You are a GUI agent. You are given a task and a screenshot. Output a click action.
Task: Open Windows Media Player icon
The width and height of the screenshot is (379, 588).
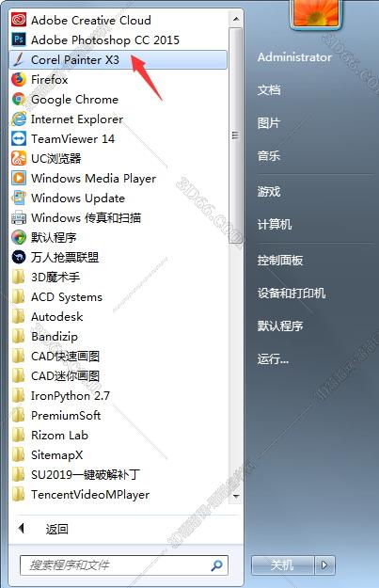click(19, 178)
